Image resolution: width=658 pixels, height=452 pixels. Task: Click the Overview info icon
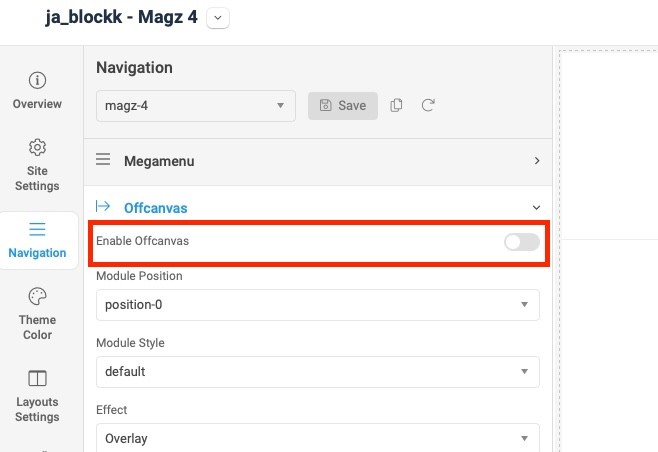[37, 80]
